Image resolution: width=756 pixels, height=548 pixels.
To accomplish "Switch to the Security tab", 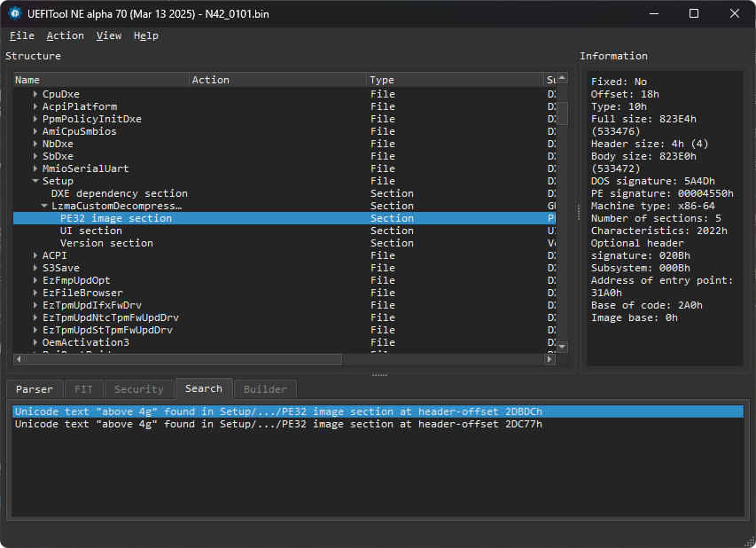I will pyautogui.click(x=139, y=389).
